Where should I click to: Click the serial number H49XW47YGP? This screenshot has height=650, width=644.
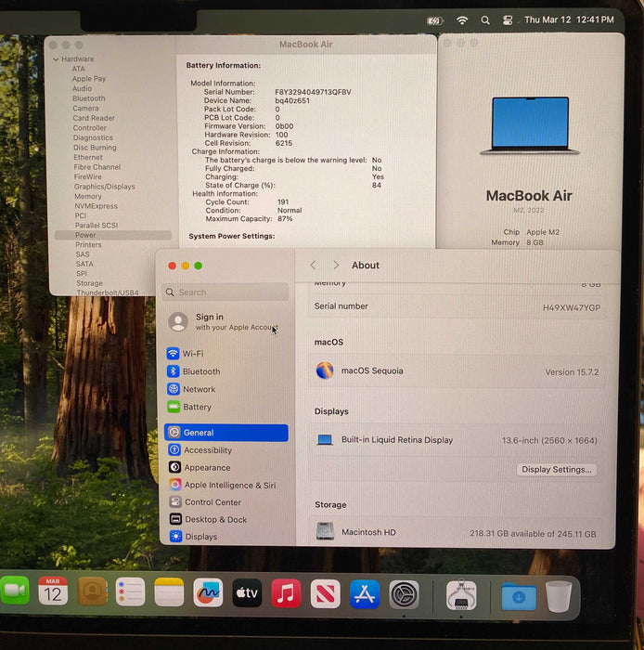point(572,307)
